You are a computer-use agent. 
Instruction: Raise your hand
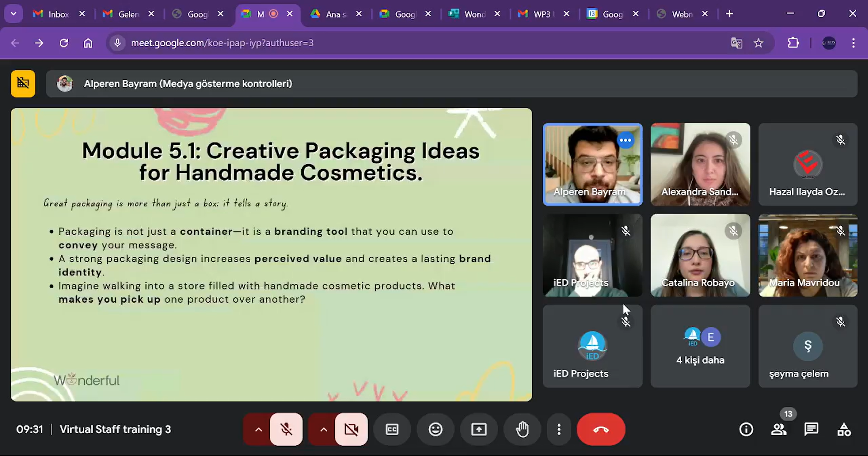tap(522, 429)
